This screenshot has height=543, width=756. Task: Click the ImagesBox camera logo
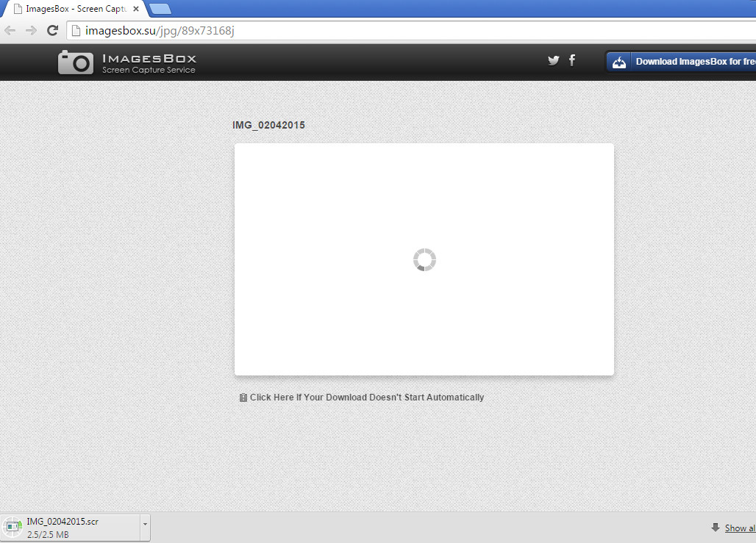click(76, 62)
